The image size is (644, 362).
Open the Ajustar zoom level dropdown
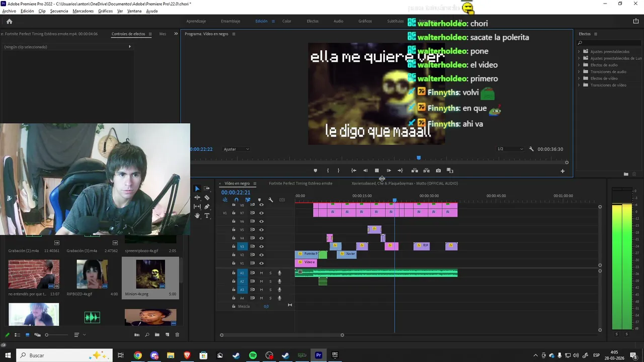[x=236, y=149]
